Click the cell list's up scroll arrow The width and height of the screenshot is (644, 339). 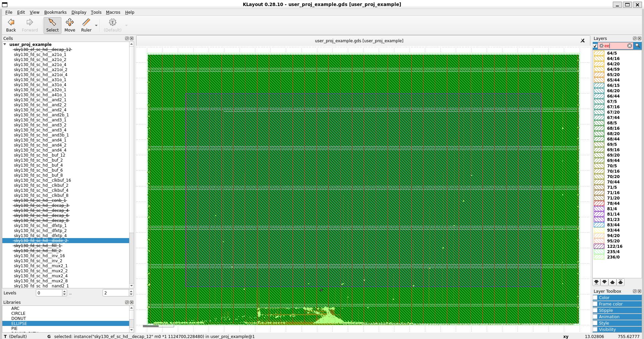[x=131, y=44]
